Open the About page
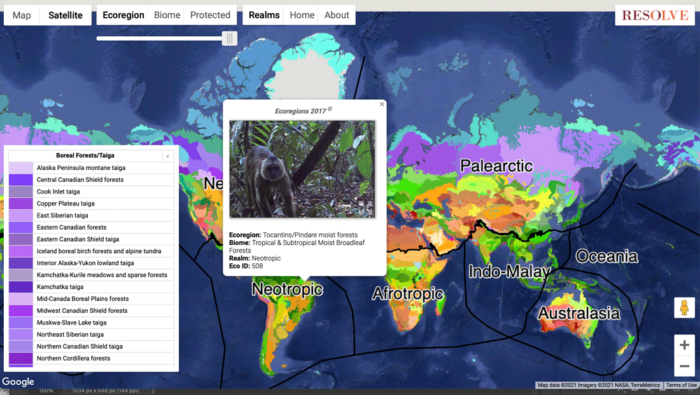Viewport: 700px width, 395px height. tap(337, 15)
